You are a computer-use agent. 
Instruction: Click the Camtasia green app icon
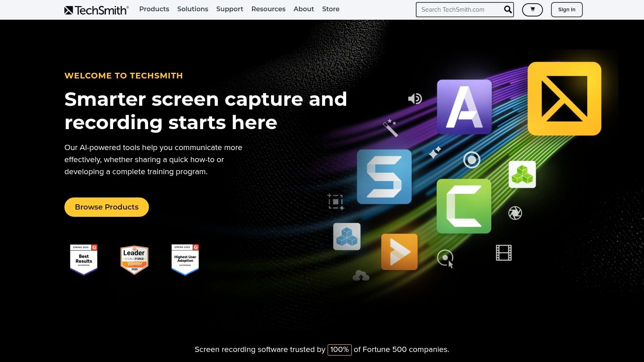pos(464,206)
